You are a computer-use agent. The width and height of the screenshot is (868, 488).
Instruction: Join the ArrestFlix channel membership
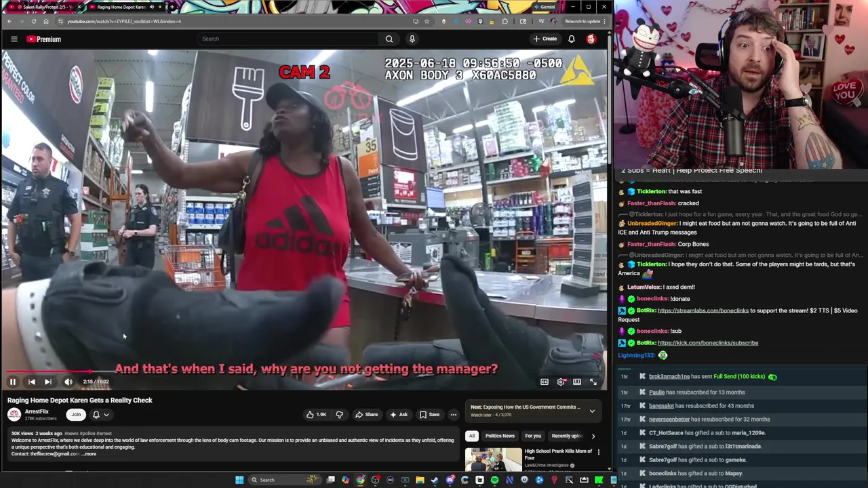(76, 414)
